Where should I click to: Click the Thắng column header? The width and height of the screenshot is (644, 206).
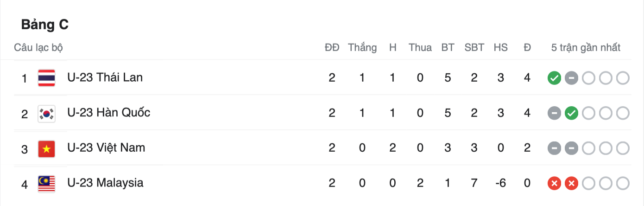[362, 47]
